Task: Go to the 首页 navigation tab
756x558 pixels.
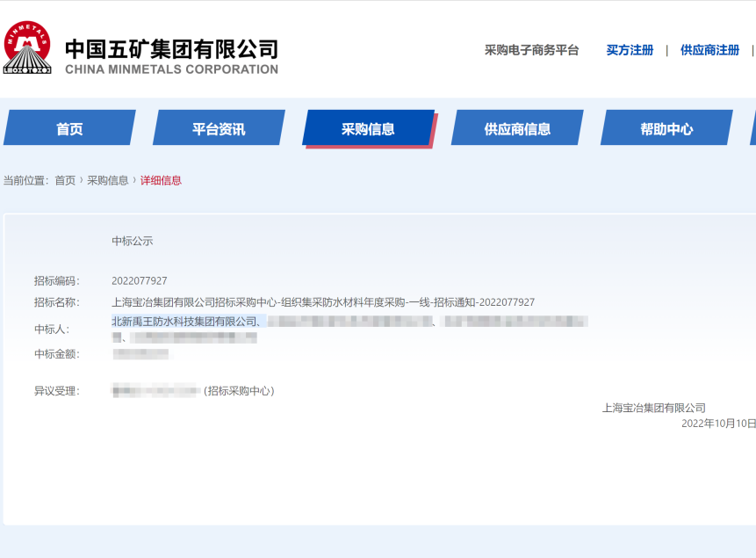Action: (69, 128)
